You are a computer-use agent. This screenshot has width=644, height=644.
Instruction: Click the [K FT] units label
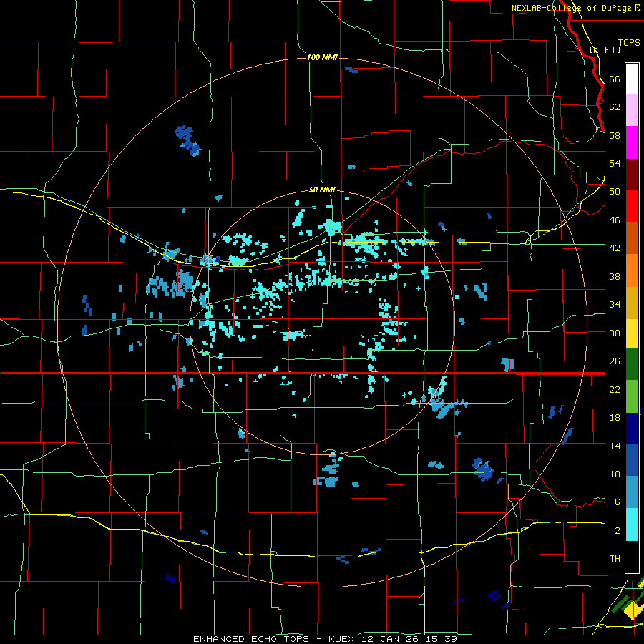(x=605, y=49)
